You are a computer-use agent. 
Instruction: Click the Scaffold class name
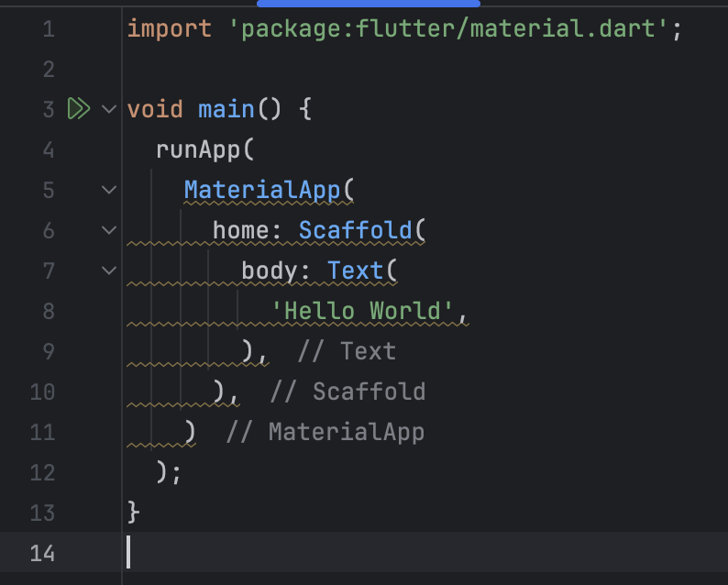click(x=355, y=230)
